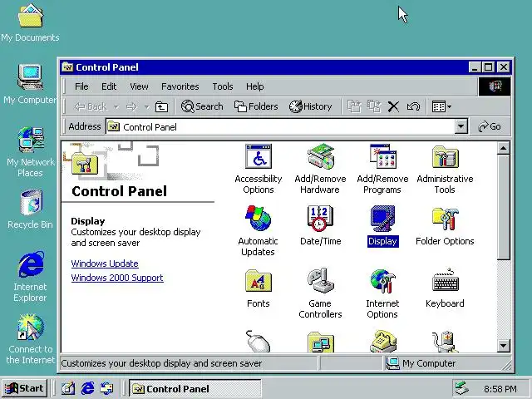This screenshot has height=399, width=532.
Task: Open Automatic Updates applet
Action: (259, 231)
